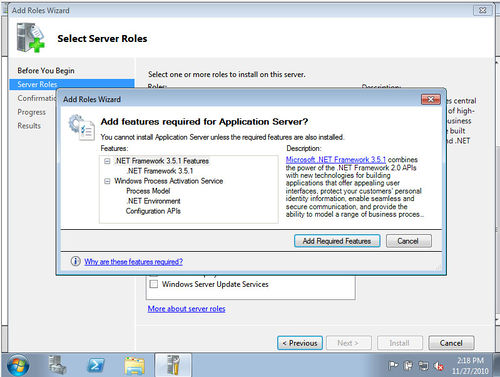Collapse the .NET Framework 3.5.1 Features node
Viewport: 500px width, 377px height.
(107, 161)
